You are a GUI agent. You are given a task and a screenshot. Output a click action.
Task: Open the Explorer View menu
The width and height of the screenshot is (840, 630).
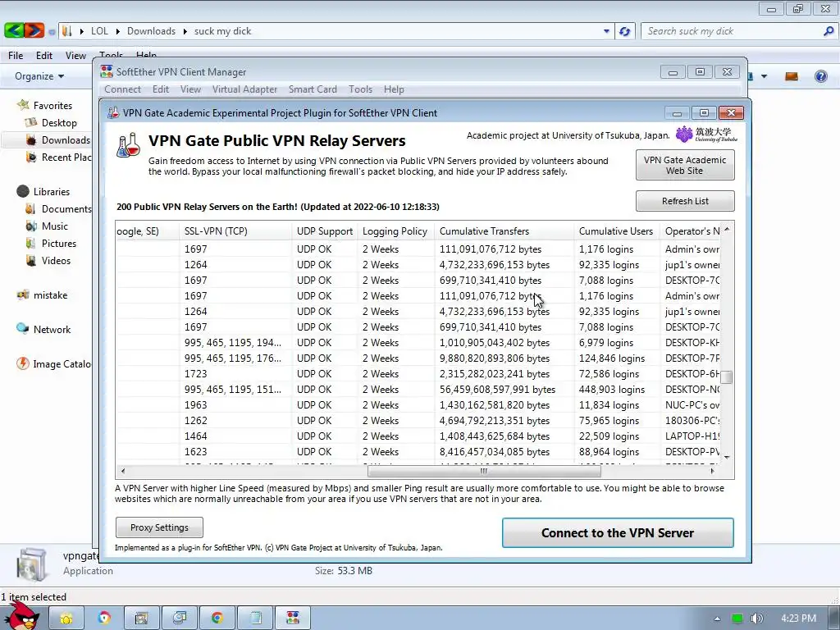(x=75, y=55)
